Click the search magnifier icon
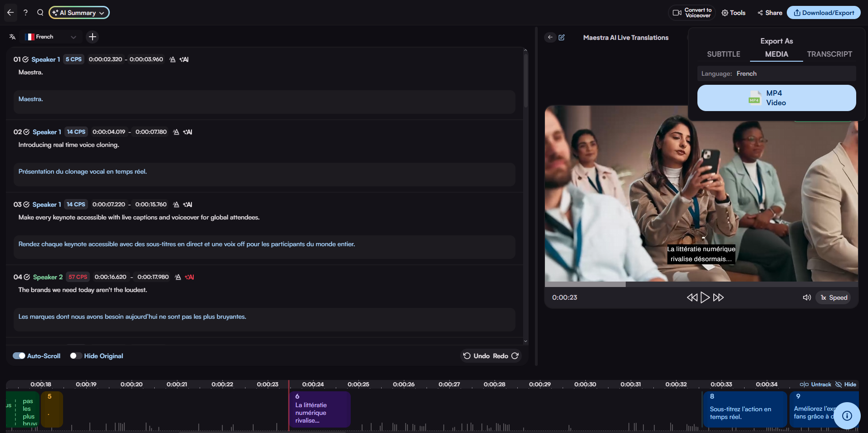 pos(40,13)
